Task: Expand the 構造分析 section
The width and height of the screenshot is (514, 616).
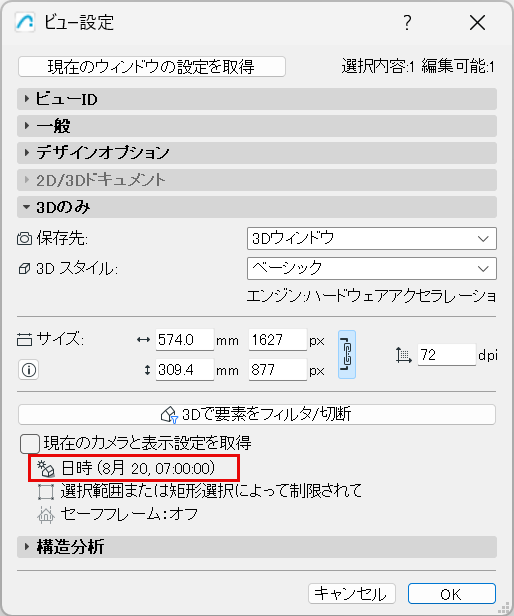Action: [257, 547]
